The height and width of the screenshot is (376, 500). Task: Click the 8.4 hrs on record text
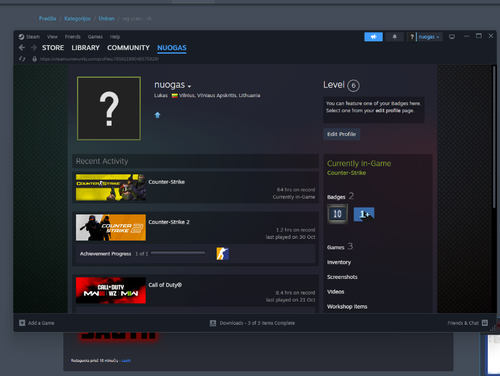pos(295,293)
